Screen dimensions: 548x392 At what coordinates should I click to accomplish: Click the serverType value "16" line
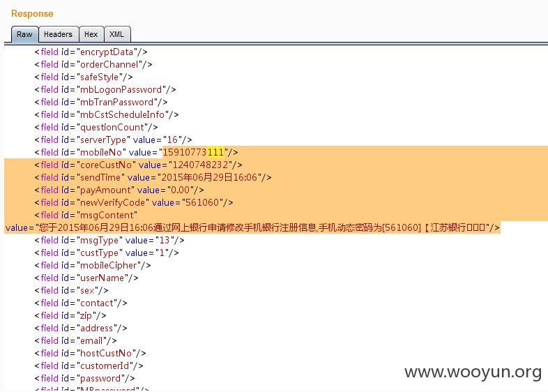click(x=113, y=140)
